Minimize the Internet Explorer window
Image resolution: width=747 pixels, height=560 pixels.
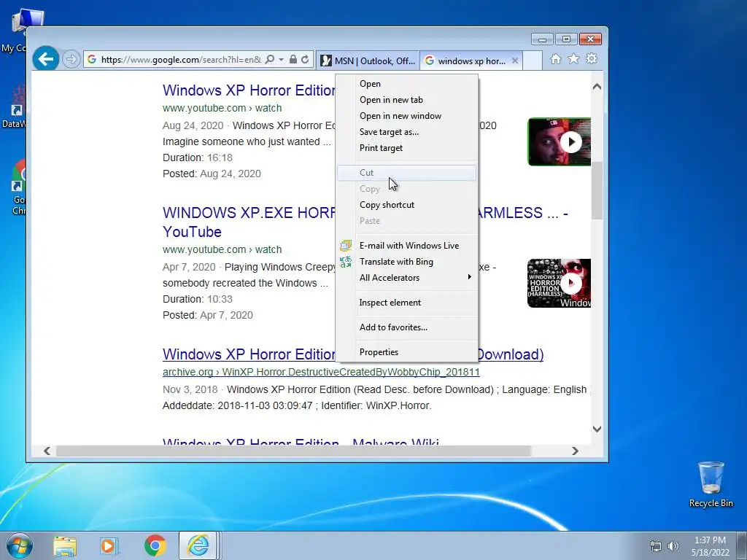[542, 39]
